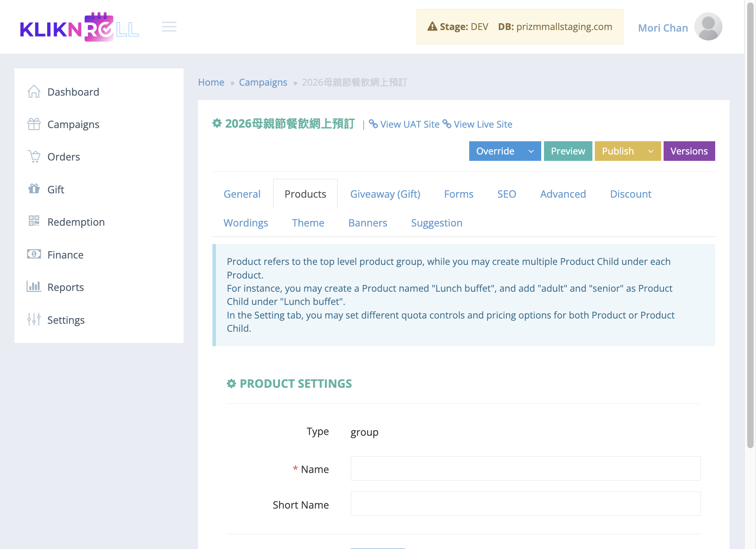Screen dimensions: 756x549
Task: Click the chain link icon before View UAT Site
Action: pos(373,124)
